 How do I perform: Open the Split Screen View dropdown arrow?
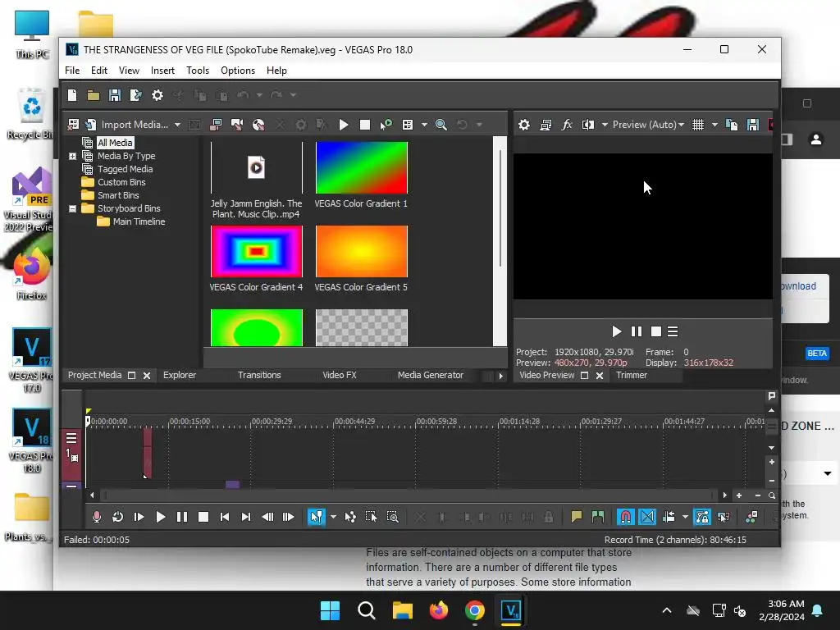pos(605,125)
